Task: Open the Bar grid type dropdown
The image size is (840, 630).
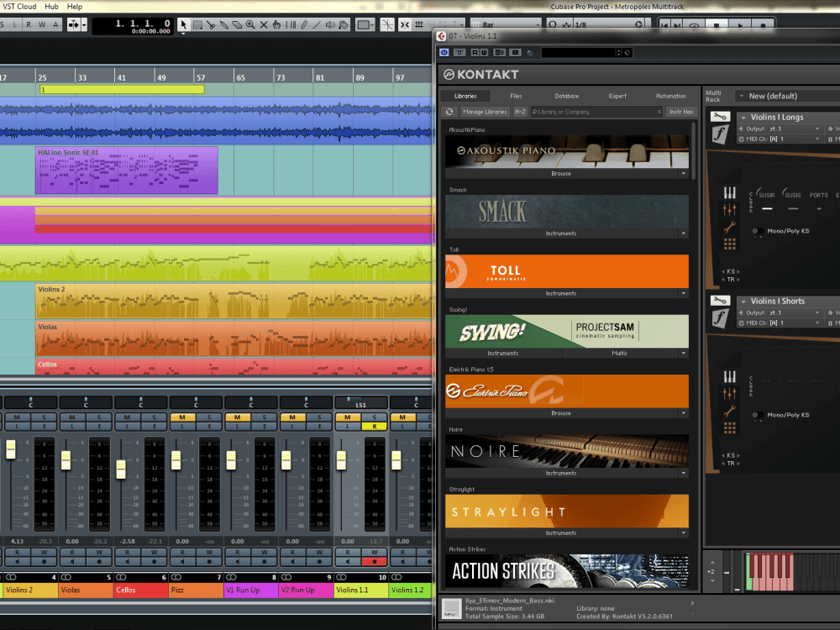Action: pos(507,24)
